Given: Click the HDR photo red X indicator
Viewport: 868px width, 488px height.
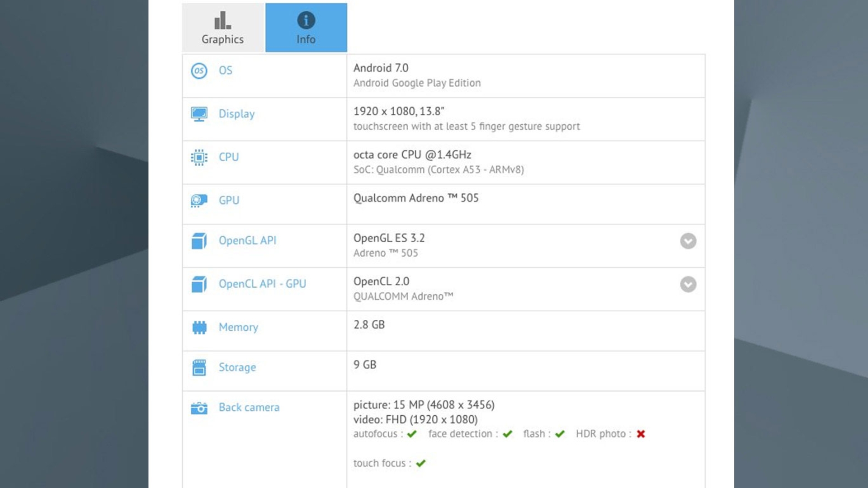Looking at the screenshot, I should [642, 434].
